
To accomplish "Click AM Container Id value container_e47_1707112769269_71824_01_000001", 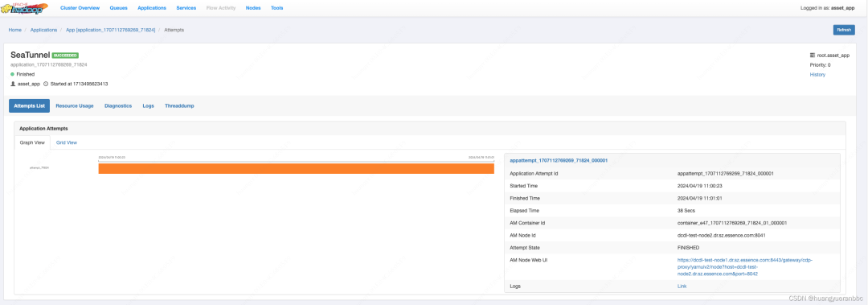I will click(x=732, y=223).
